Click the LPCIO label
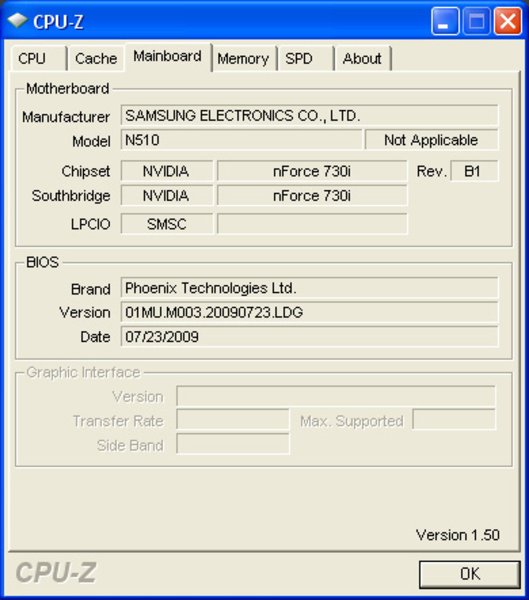 tap(91, 224)
